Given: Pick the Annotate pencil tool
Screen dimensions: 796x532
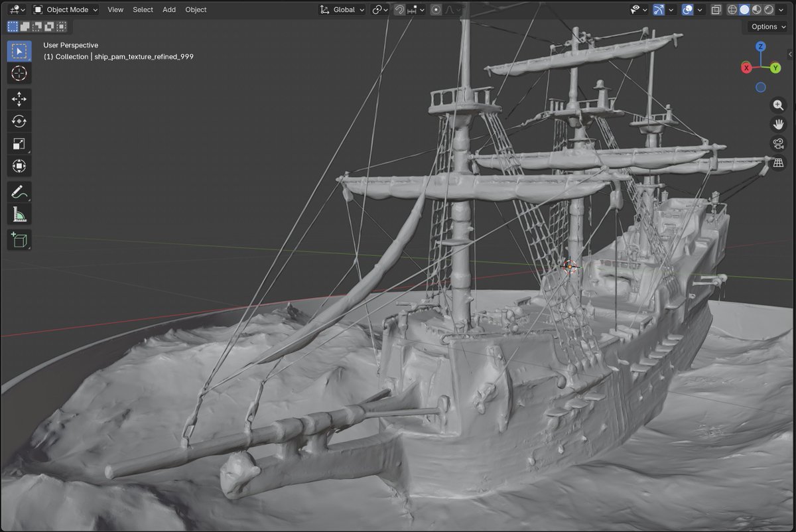Looking at the screenshot, I should coord(19,192).
